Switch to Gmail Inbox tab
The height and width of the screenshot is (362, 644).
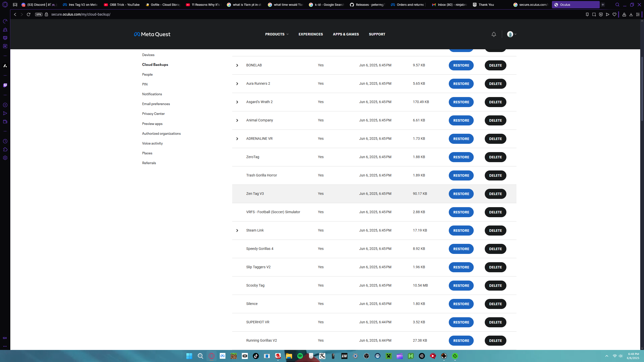(x=450, y=5)
